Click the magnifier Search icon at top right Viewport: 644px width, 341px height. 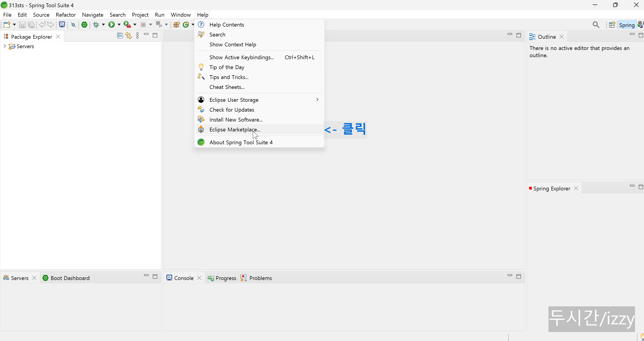coord(596,25)
